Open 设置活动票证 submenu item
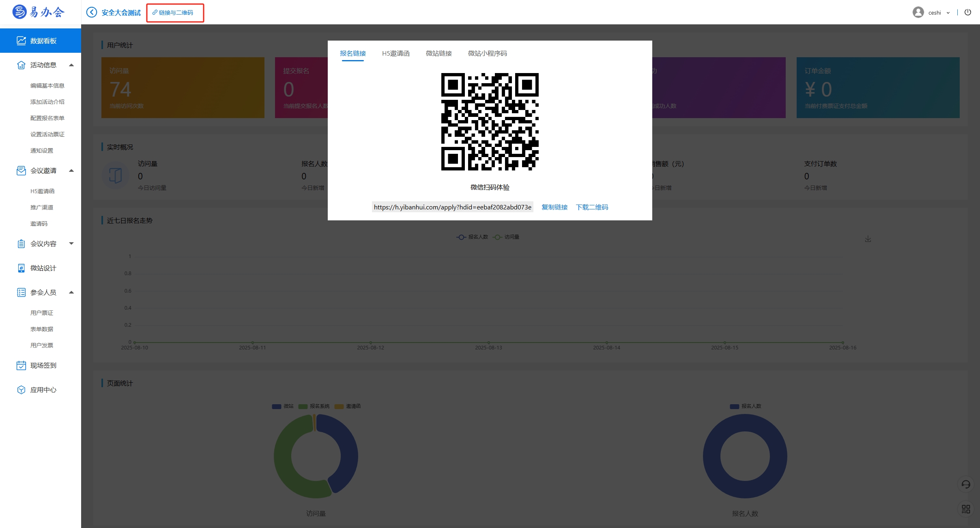This screenshot has width=980, height=528. pyautogui.click(x=47, y=134)
